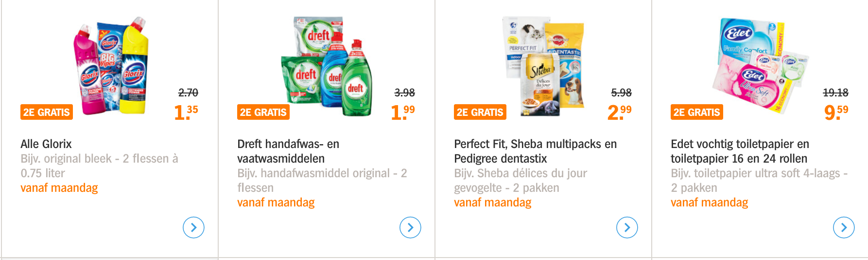Open Dreft offer via its arrow icon

[410, 227]
